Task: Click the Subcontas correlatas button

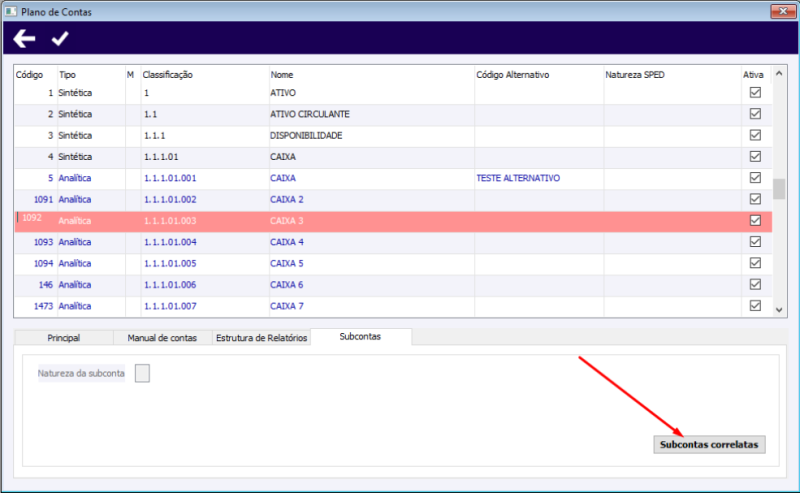Action: (x=709, y=445)
